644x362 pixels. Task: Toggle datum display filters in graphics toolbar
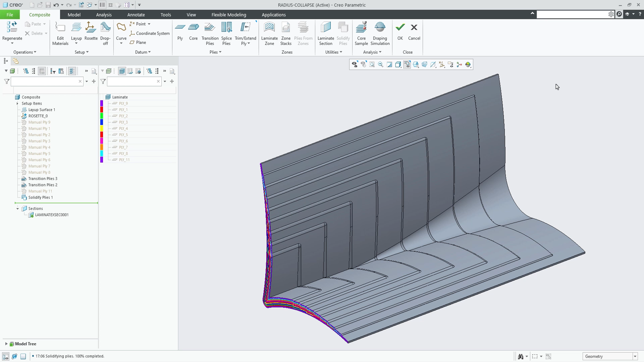pos(442,65)
